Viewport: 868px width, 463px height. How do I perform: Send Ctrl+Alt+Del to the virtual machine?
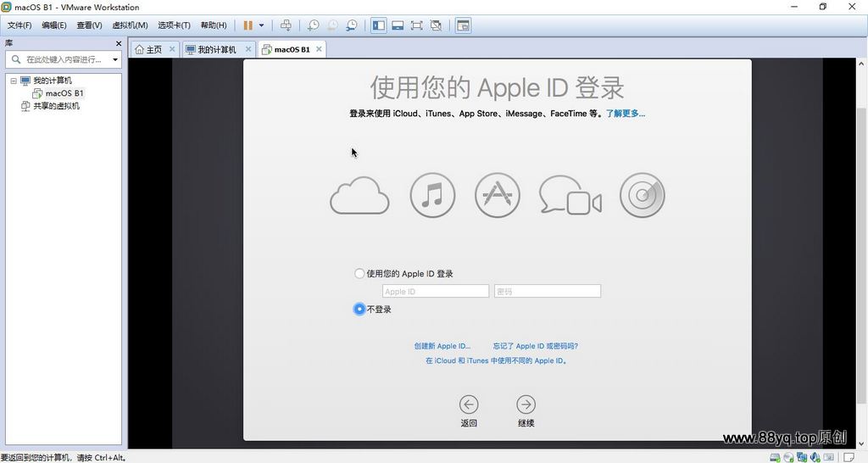(x=286, y=25)
